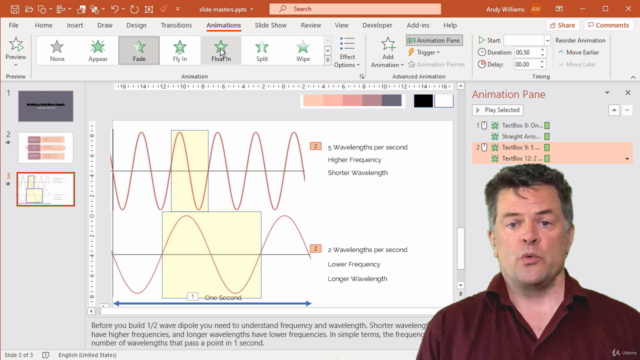The height and width of the screenshot is (360, 640).
Task: Click animation marker 1 near One Second
Action: pos(193,296)
